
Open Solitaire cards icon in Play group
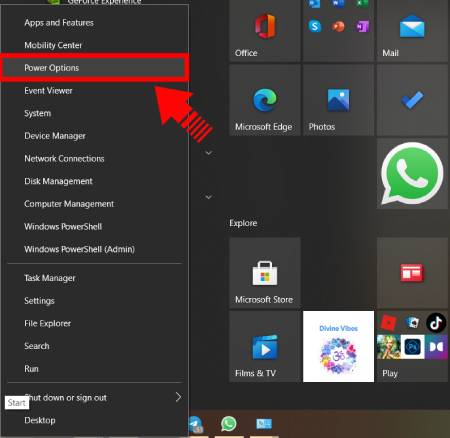pyautogui.click(x=412, y=322)
